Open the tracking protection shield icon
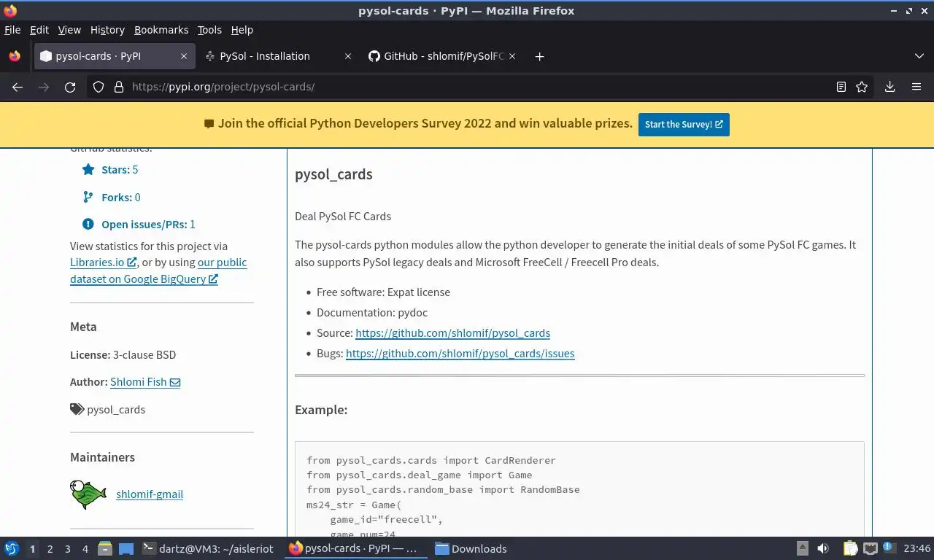This screenshot has height=560, width=934. click(99, 87)
